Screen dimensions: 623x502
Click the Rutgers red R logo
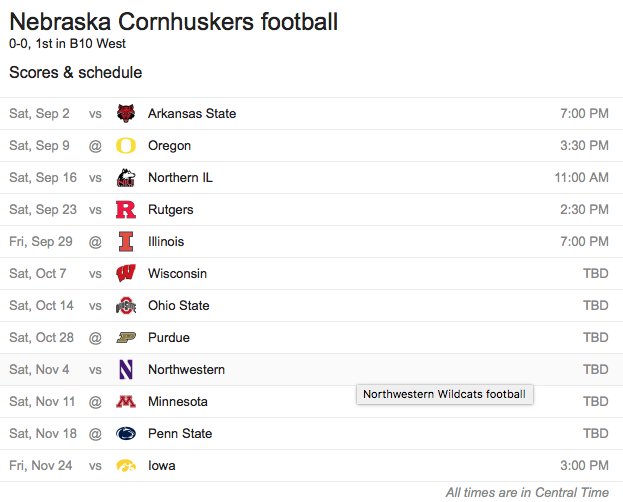pyautogui.click(x=126, y=209)
